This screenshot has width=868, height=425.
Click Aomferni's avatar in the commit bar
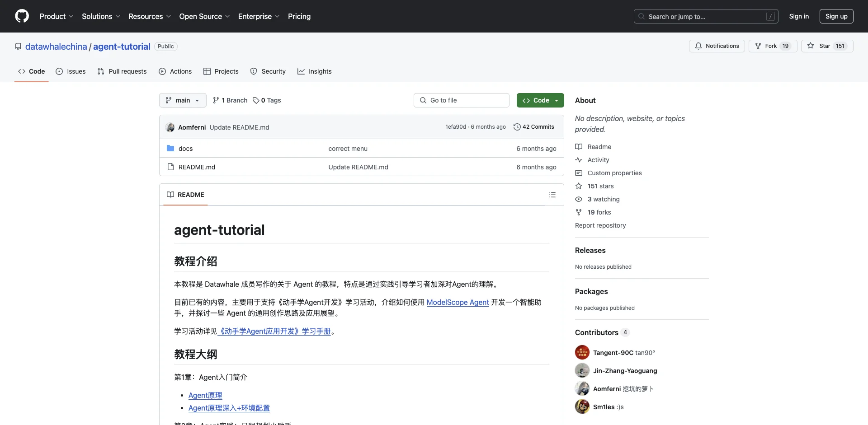pyautogui.click(x=170, y=127)
